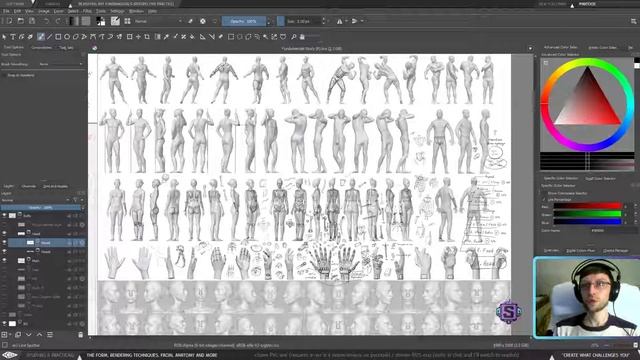The width and height of the screenshot is (640, 360).
Task: Click the Green channel color slider
Action: pyautogui.click(x=587, y=214)
